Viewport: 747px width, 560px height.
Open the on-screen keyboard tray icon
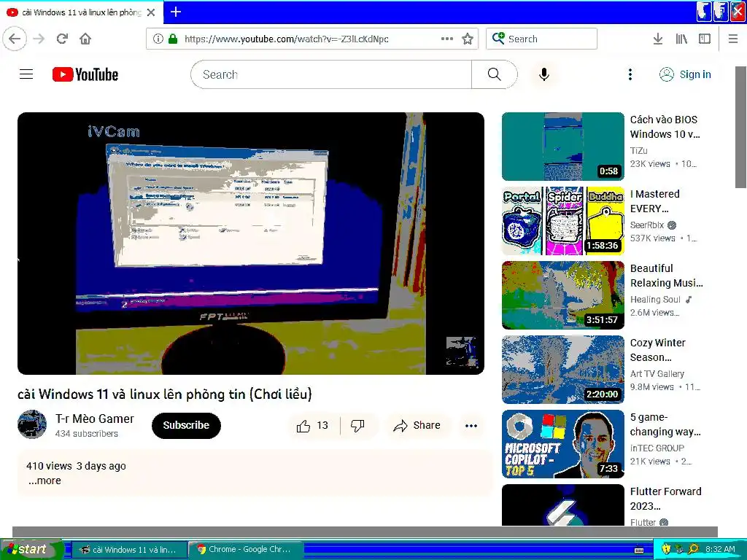(639, 550)
